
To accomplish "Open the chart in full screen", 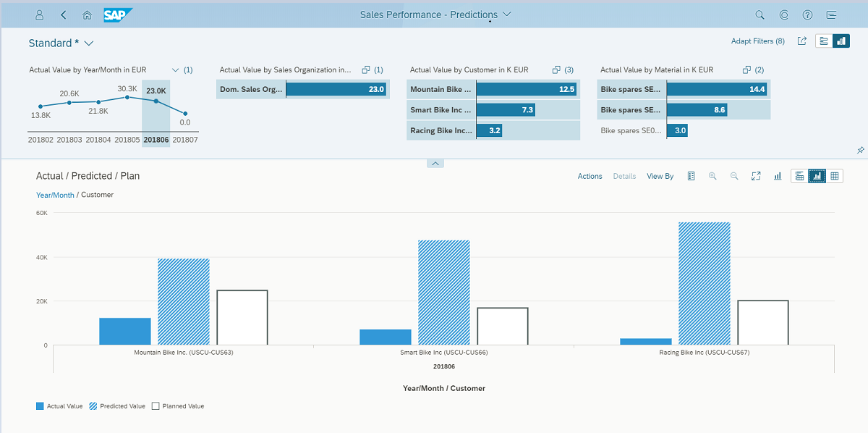I will (756, 176).
